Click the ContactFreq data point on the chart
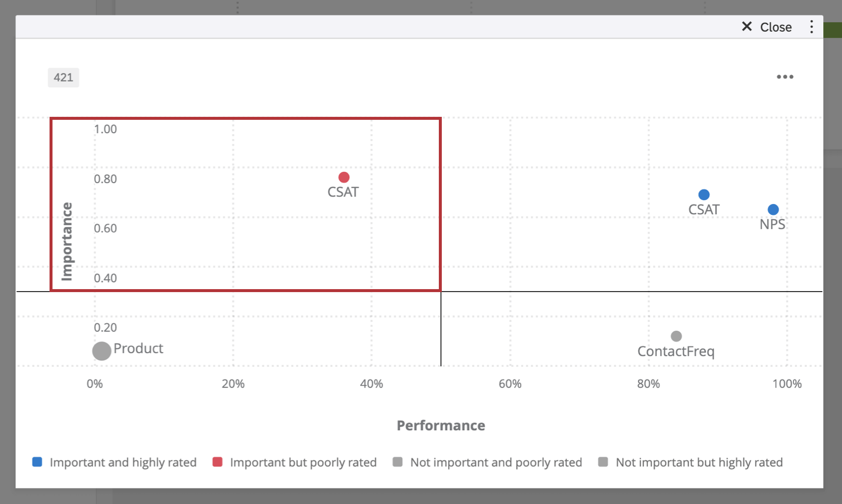 click(x=676, y=336)
